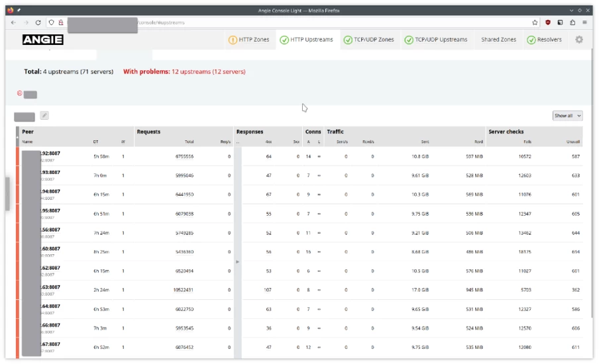Open the Angie settings gear
Screen dimensions: 599x364
(x=579, y=40)
